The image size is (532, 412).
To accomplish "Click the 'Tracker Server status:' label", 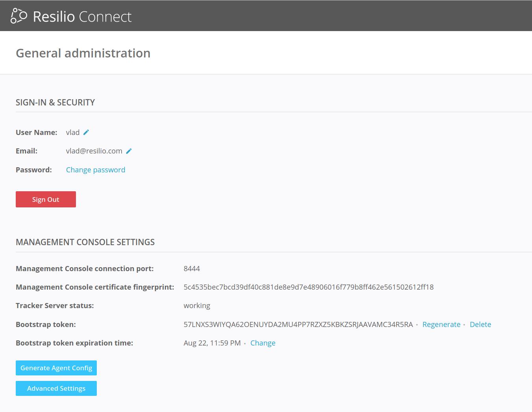I will click(x=55, y=305).
